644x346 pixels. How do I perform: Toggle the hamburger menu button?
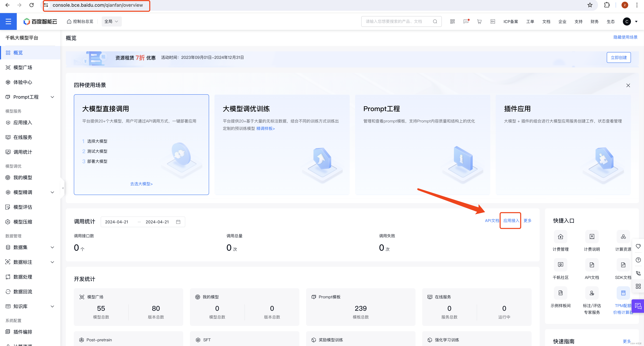[8, 21]
